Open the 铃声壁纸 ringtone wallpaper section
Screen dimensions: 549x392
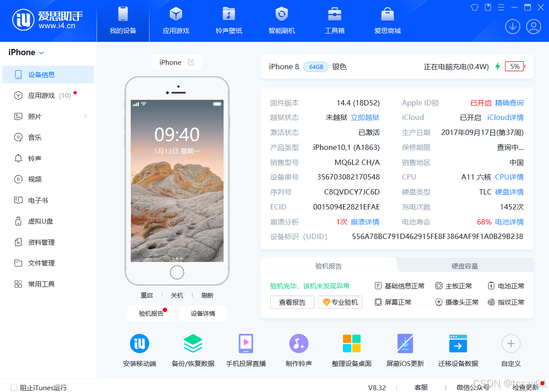point(228,20)
